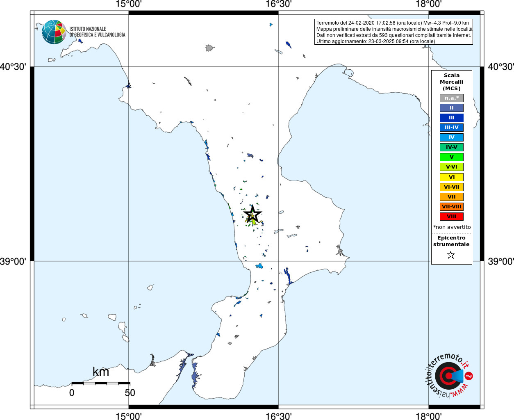This screenshot has width=514, height=420.
Task: Select the yellow VI legend swatch
Action: click(x=452, y=177)
